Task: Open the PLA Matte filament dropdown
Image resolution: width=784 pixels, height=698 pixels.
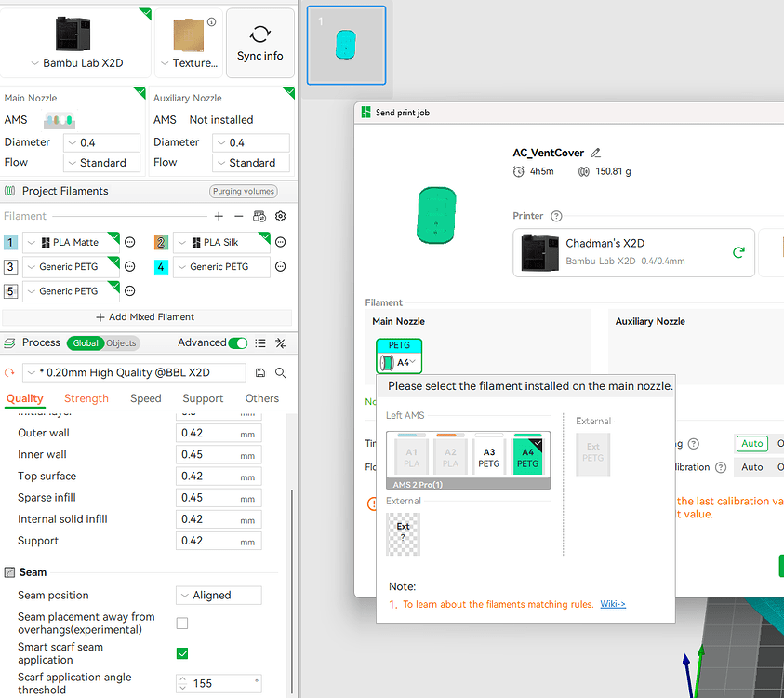Action: point(71,243)
